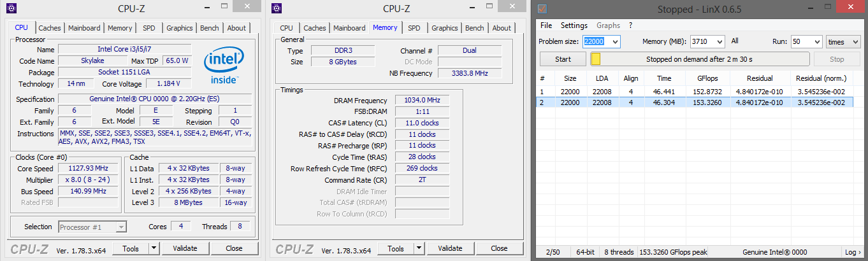Image resolution: width=868 pixels, height=261 pixels.
Task: Click the LinX progress bar showing Stopped on demand
Action: (x=700, y=59)
